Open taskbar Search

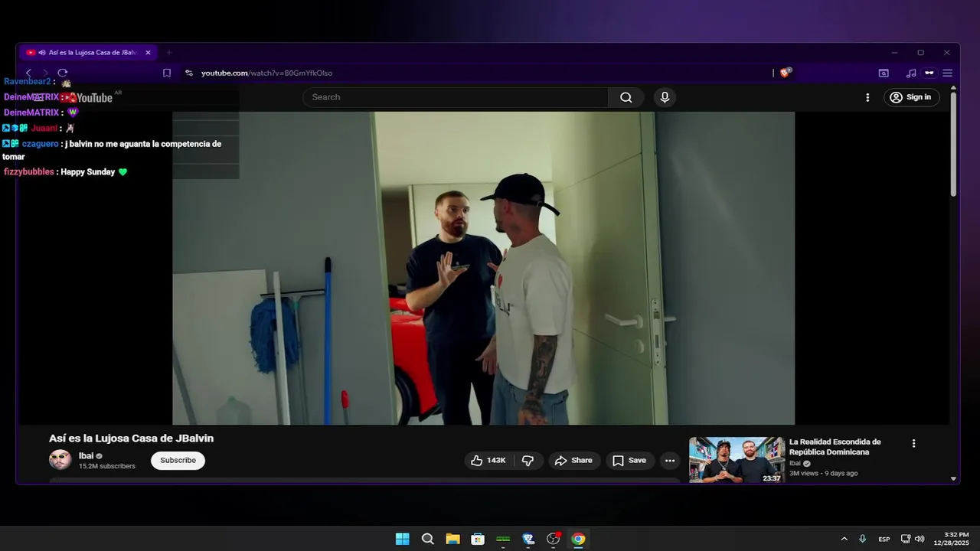tap(428, 539)
